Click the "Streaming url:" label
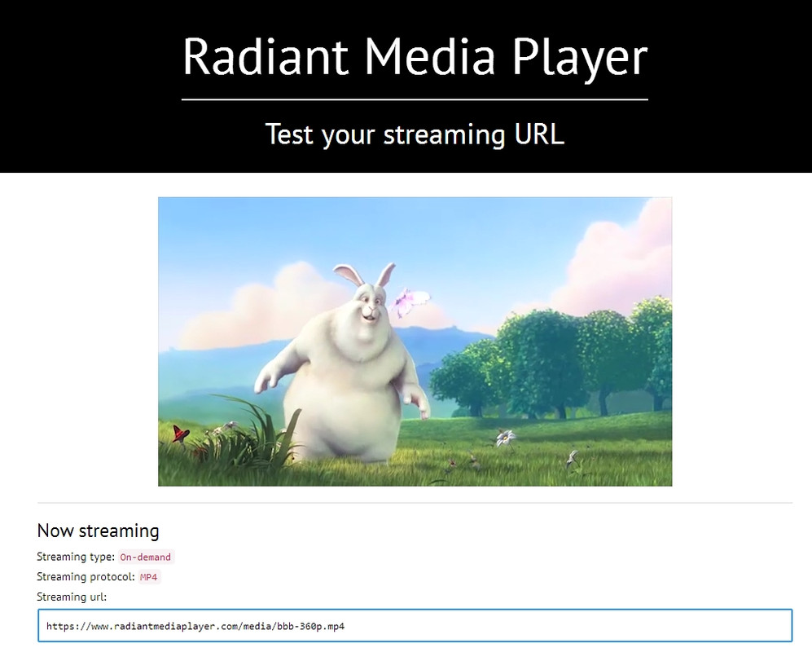Screen dimensions: 812x652 click(x=72, y=597)
